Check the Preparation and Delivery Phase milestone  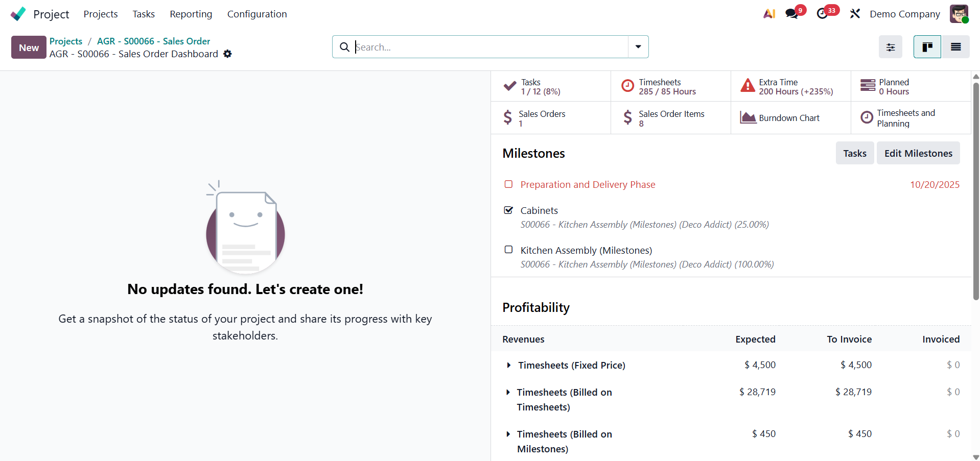pyautogui.click(x=508, y=184)
